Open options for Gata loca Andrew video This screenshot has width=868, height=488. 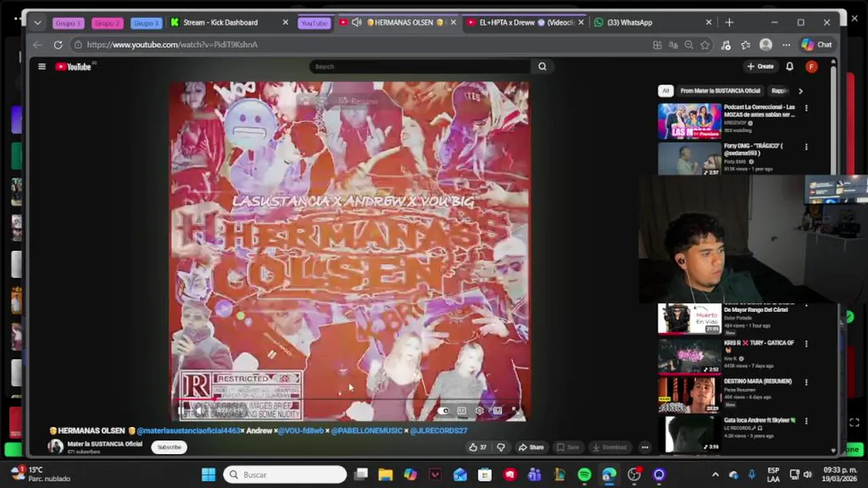[806, 421]
